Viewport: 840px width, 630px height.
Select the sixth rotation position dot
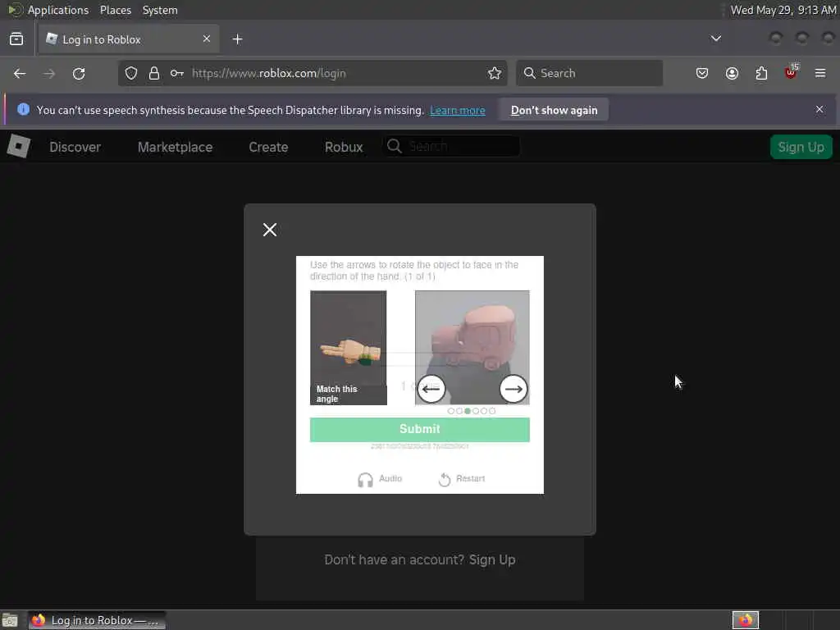pyautogui.click(x=492, y=411)
